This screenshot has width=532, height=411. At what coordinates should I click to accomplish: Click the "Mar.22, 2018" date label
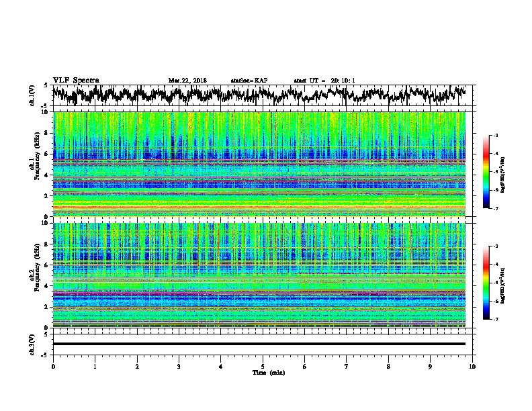[187, 81]
